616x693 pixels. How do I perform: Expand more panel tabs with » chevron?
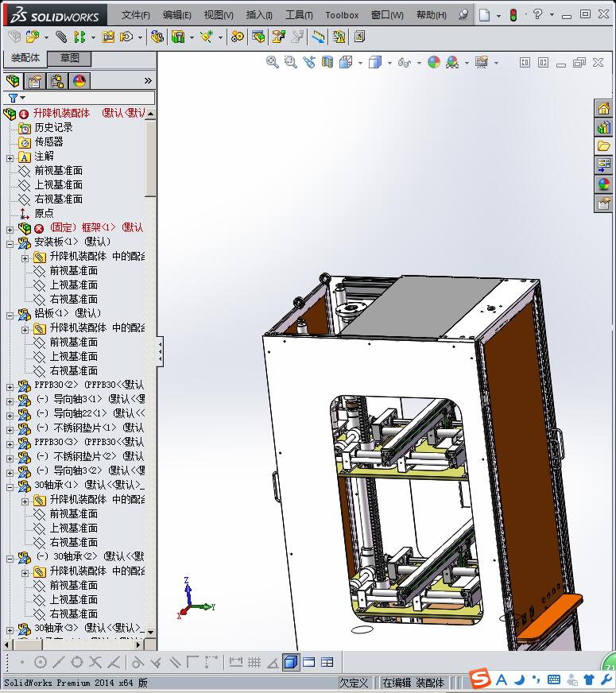(148, 80)
